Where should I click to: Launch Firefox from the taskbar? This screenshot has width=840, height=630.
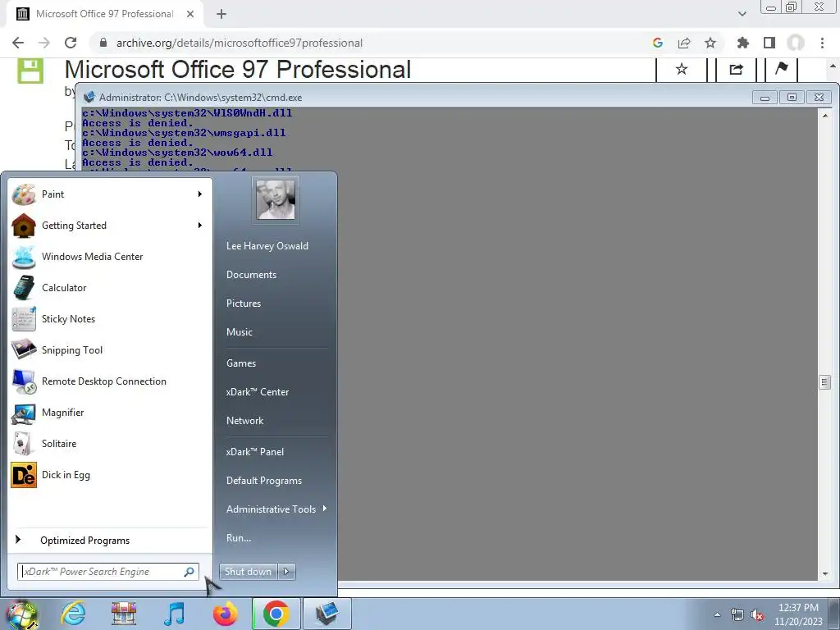(x=225, y=614)
